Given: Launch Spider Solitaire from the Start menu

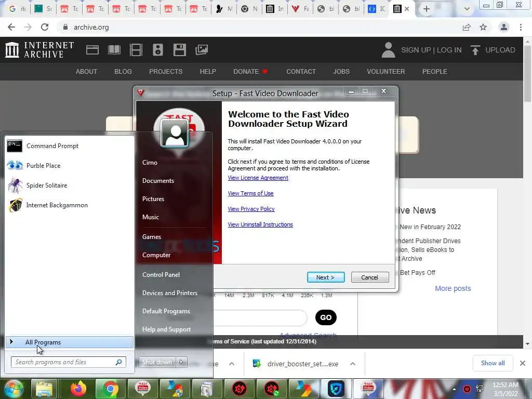Looking at the screenshot, I should [70, 185].
